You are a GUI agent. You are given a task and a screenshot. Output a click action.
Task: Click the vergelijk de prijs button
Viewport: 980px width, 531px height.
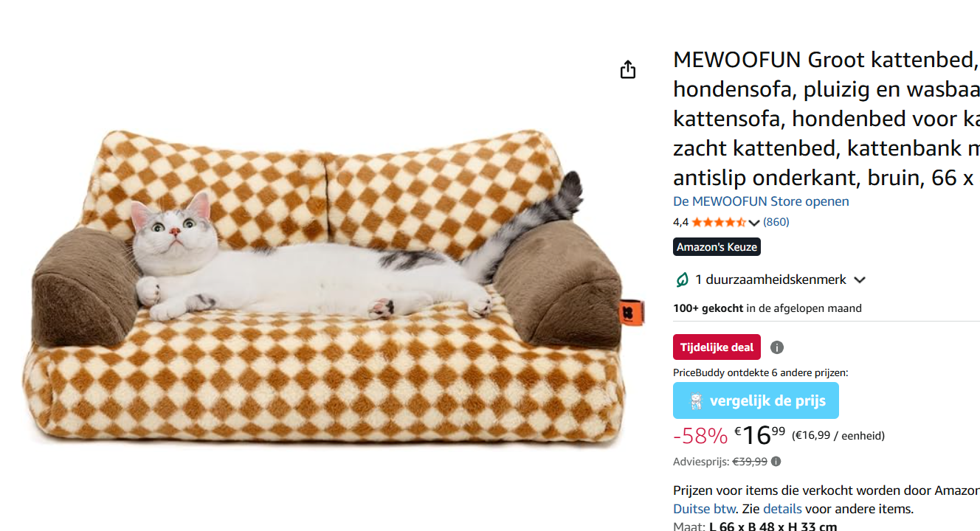[x=756, y=400]
